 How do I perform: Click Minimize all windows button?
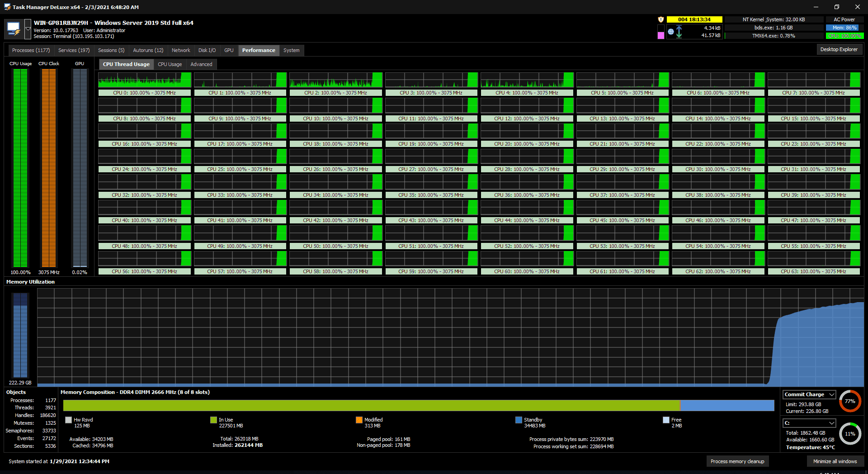point(835,461)
